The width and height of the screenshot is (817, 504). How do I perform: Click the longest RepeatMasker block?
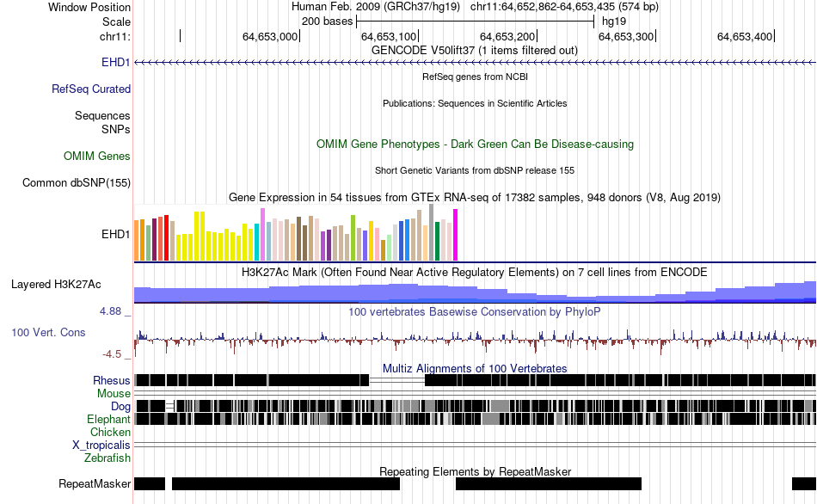tap(286, 483)
